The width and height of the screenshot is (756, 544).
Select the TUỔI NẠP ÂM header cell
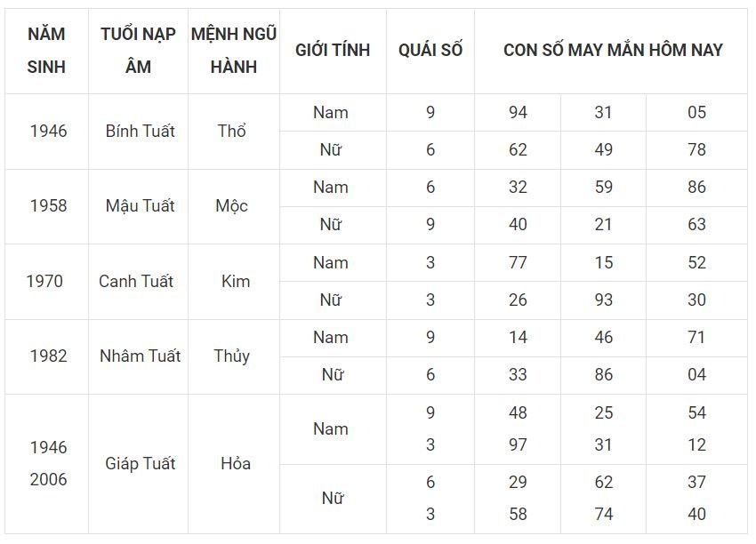(x=138, y=51)
